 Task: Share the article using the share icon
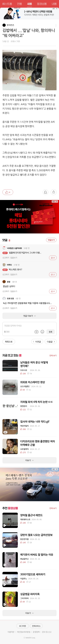click(53, 192)
